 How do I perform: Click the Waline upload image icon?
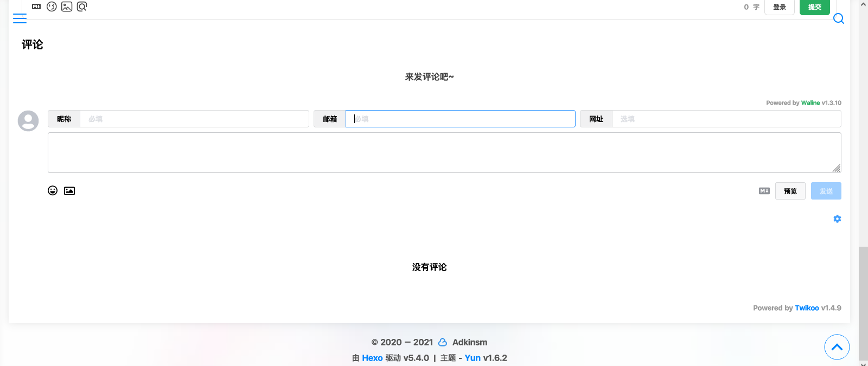67,7
